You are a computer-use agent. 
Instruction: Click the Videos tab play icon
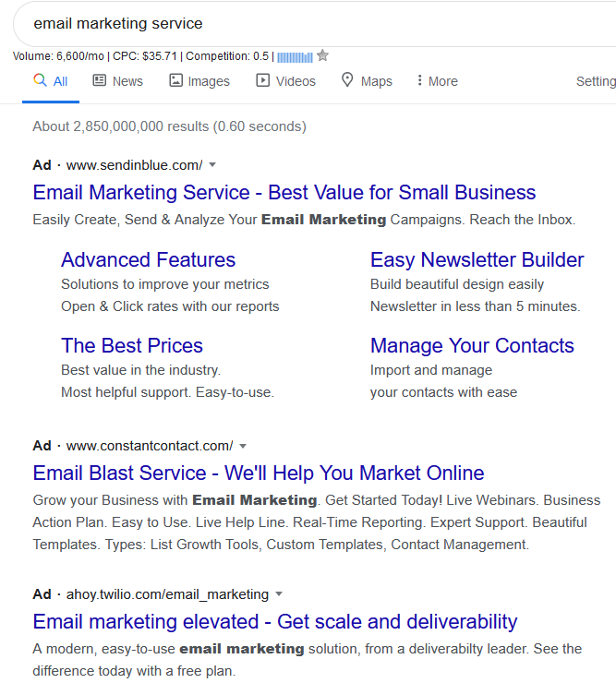263,80
